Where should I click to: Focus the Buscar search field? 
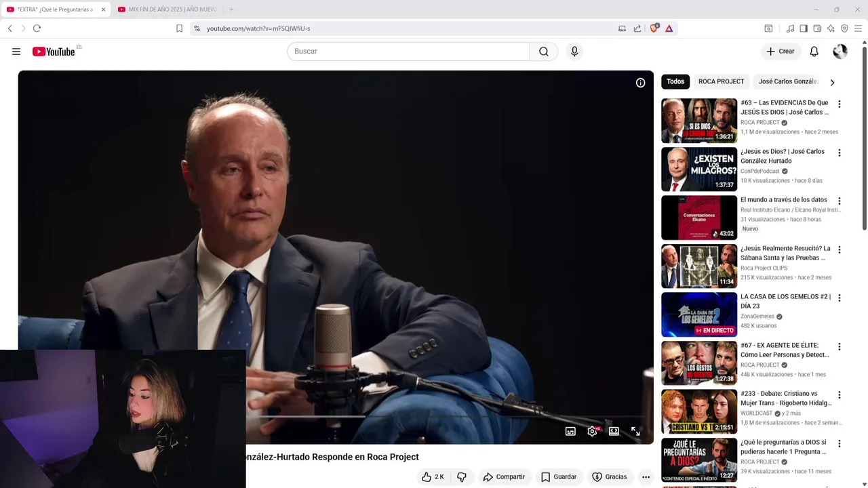pos(408,52)
